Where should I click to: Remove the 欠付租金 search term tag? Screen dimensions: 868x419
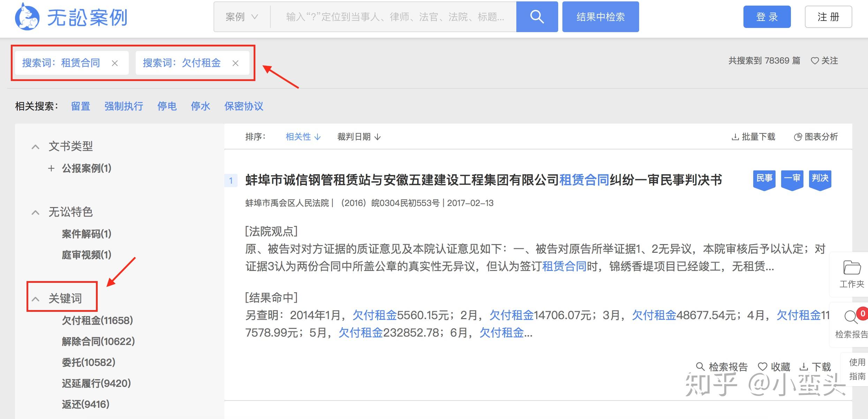click(235, 63)
